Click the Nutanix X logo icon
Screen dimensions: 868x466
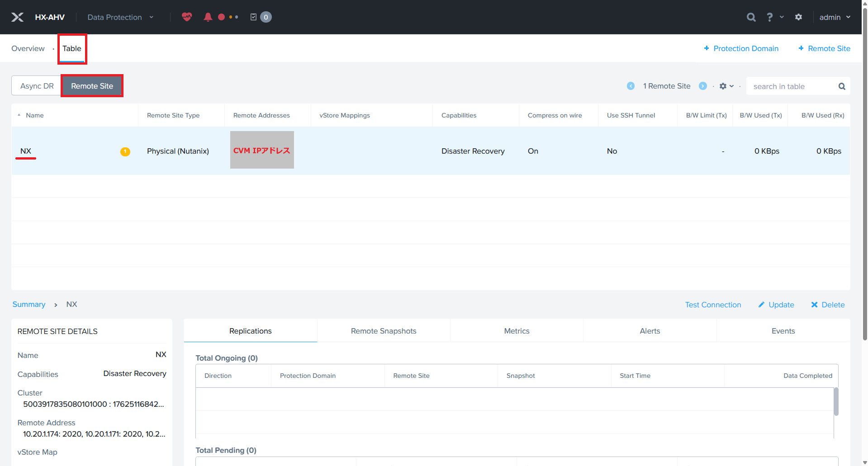(x=17, y=17)
